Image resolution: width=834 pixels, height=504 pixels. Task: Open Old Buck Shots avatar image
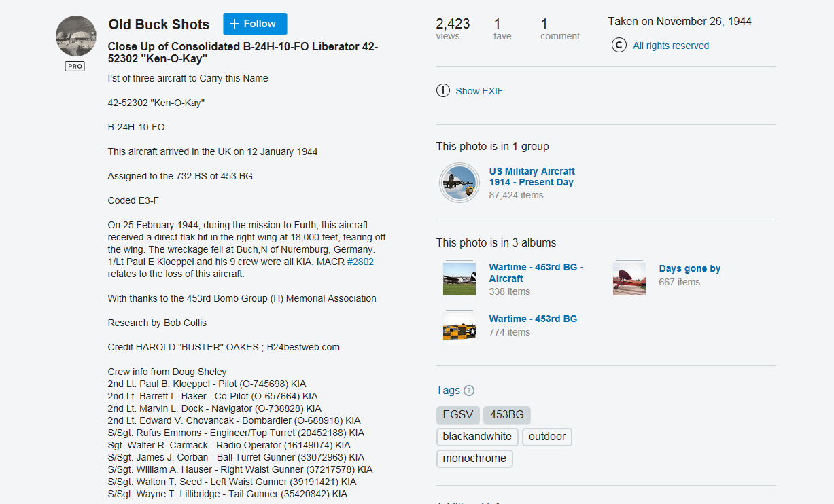75,36
